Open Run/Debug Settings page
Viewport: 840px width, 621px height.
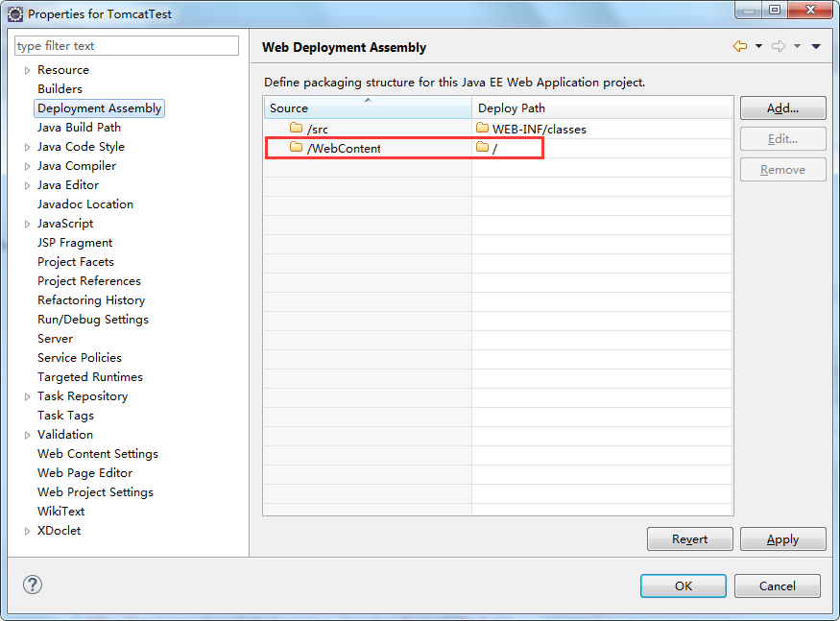(93, 320)
